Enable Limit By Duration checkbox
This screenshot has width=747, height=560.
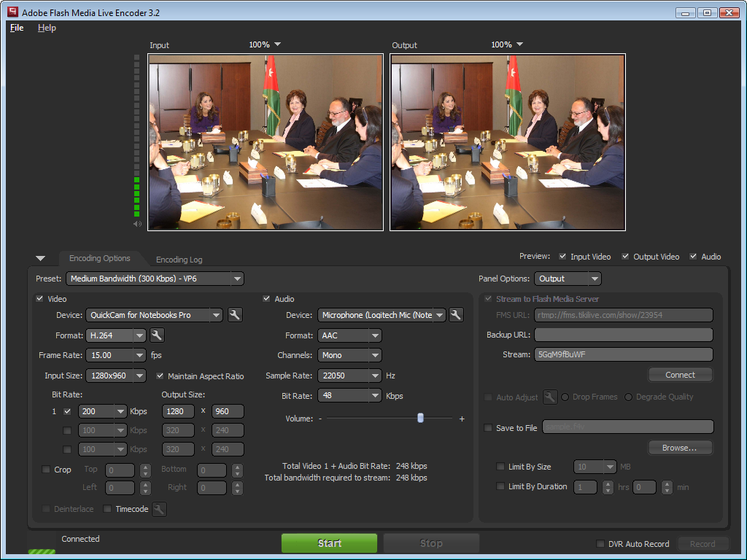(x=500, y=486)
